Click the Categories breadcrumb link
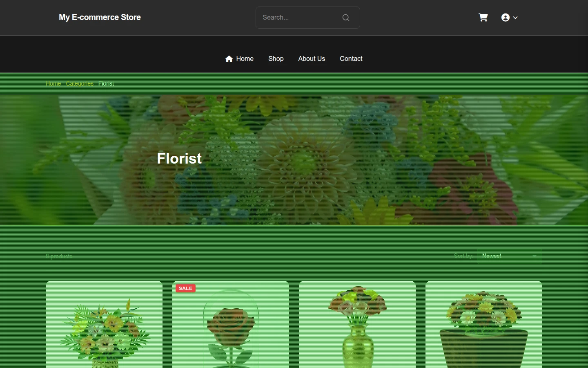The image size is (588, 368). (80, 83)
